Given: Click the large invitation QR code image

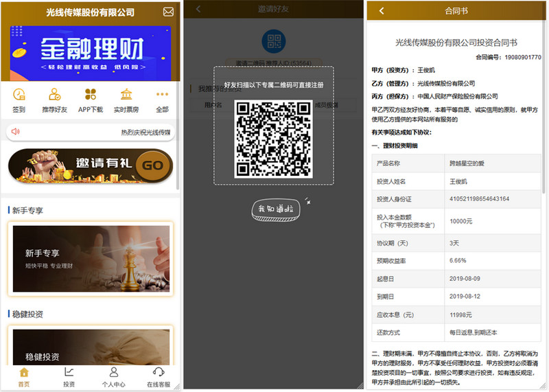Looking at the screenshot, I should pyautogui.click(x=273, y=139).
